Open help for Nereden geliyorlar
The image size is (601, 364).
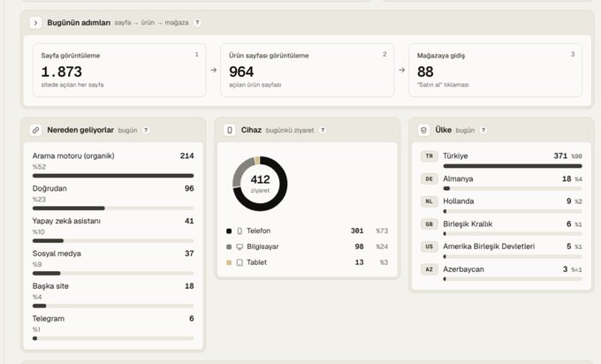[146, 130]
